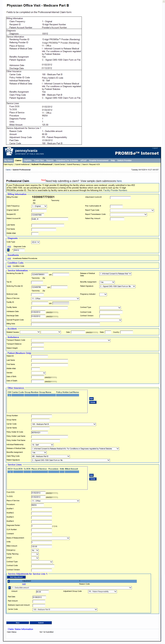The height and width of the screenshot is (644, 165).
Task: Open the Claim Frequency dropdown
Action: [39, 206]
